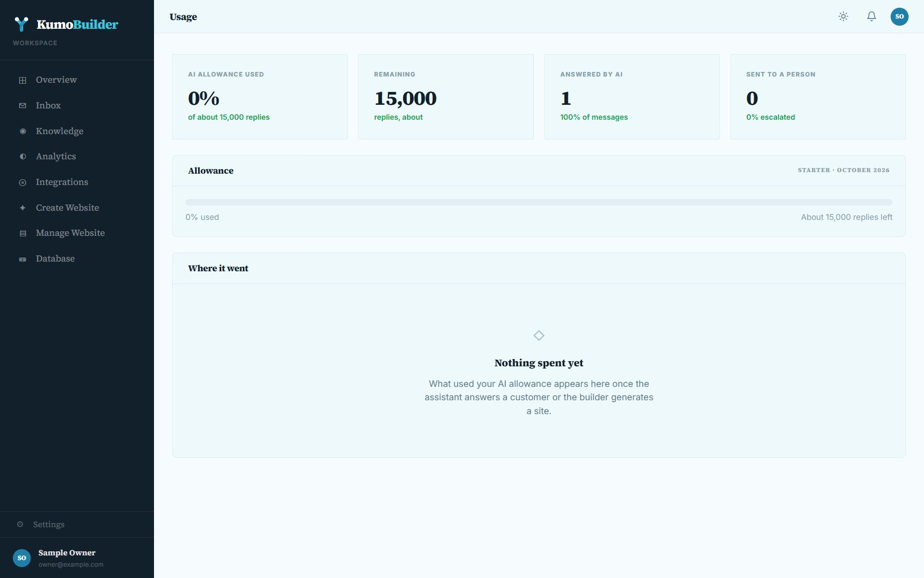The height and width of the screenshot is (578, 924).
Task: Click '0% escalated' text
Action: pyautogui.click(x=771, y=117)
